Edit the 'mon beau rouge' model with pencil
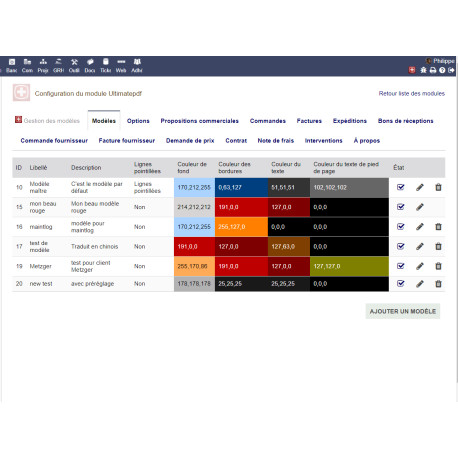The height and width of the screenshot is (458, 458). [420, 207]
